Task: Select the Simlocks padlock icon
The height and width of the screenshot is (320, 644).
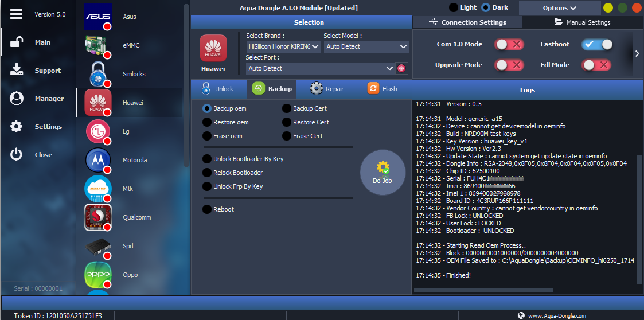Action: pos(98,74)
